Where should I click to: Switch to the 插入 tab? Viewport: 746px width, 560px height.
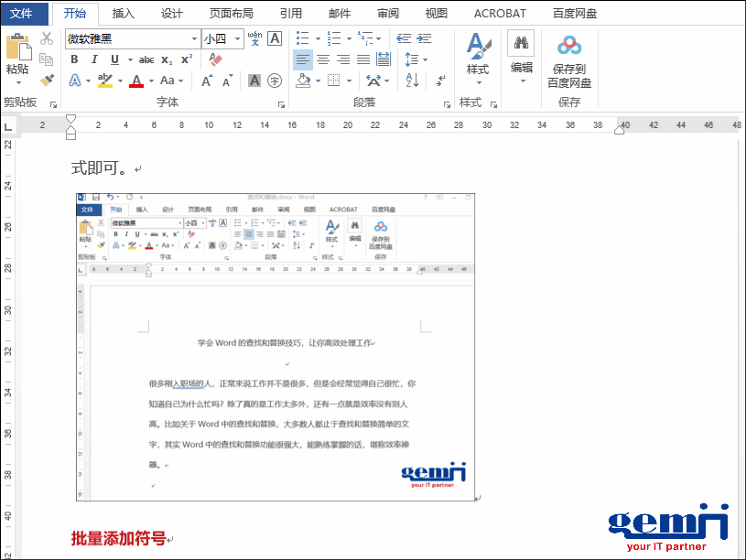[123, 14]
